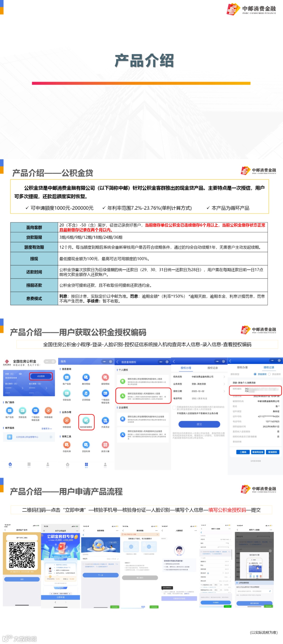Tap 提取明细 icon in 服务 screen
The height and width of the screenshot is (644, 283).
(x=105, y=377)
